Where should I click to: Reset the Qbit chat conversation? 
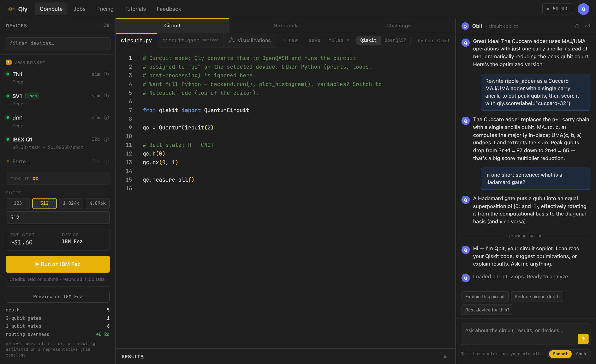coord(577,26)
